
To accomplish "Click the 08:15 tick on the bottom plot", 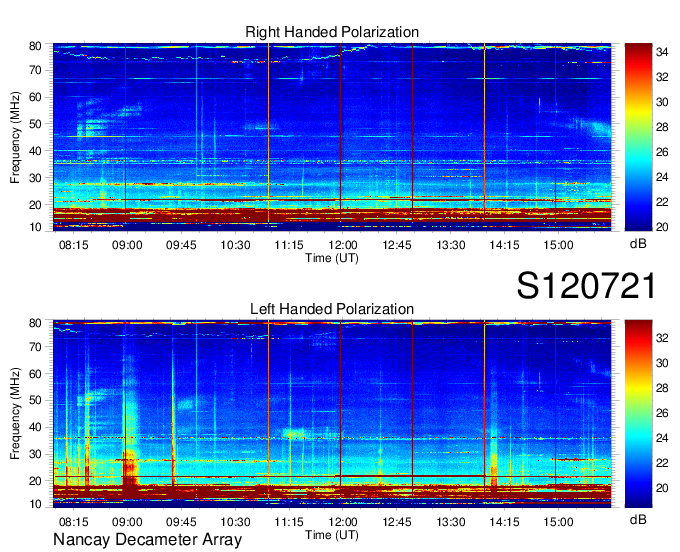I will (73, 522).
